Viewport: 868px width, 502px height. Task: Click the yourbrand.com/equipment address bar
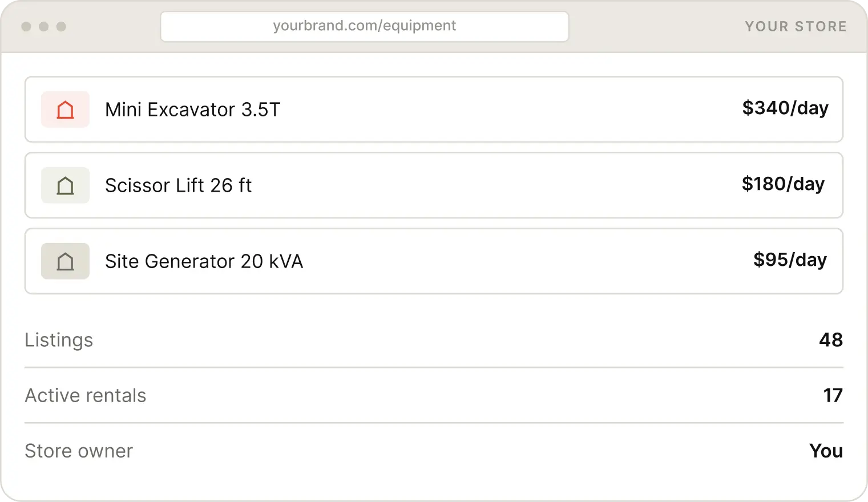click(x=365, y=26)
